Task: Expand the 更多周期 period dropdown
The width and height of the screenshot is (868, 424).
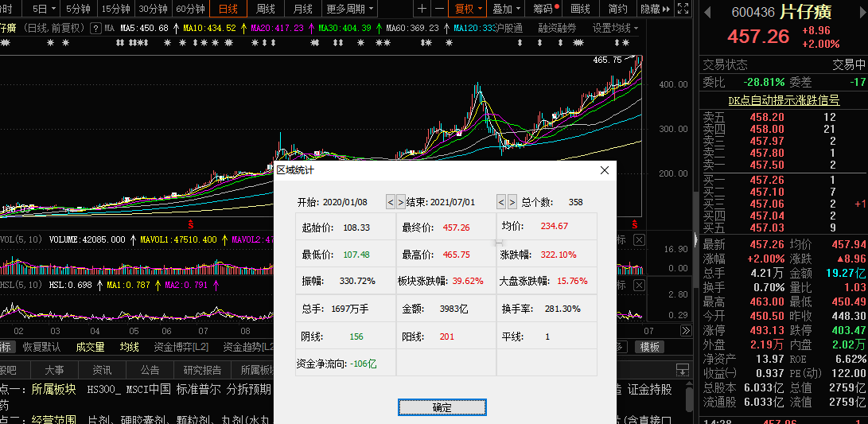Action: pyautogui.click(x=350, y=9)
